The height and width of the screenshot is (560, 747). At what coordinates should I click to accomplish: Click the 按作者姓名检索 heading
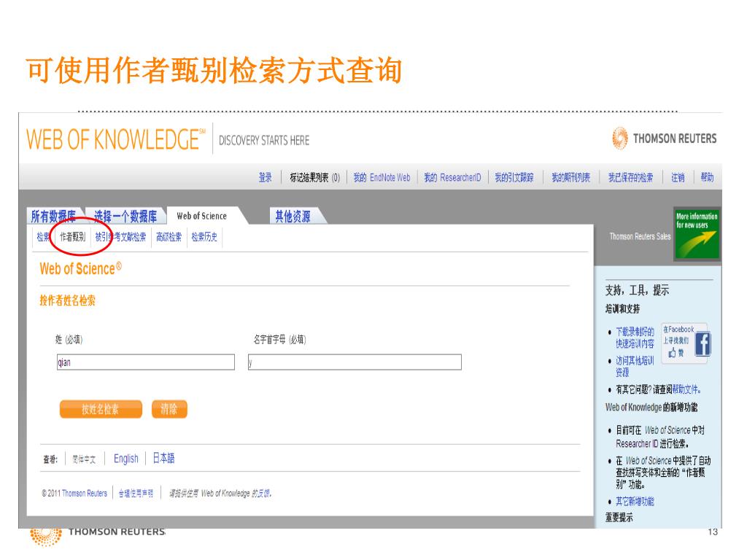(x=67, y=300)
